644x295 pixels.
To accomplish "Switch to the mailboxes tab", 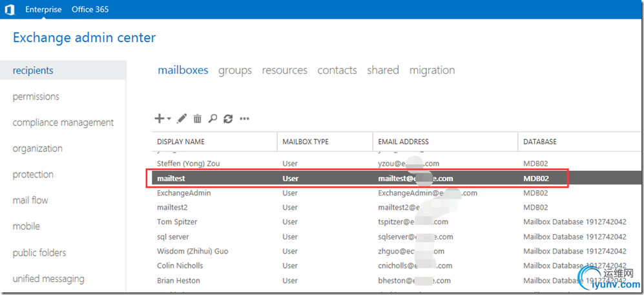I will pos(183,71).
